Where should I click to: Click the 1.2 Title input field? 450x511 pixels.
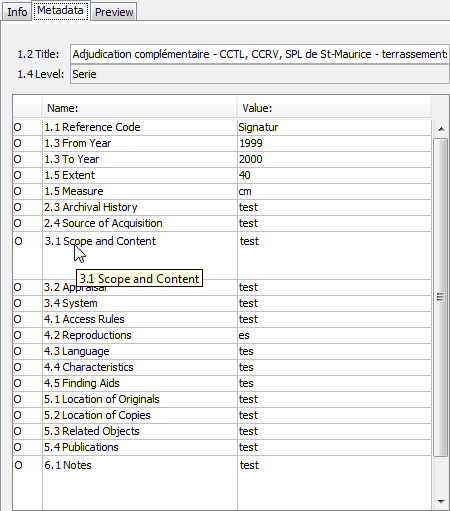coord(260,54)
